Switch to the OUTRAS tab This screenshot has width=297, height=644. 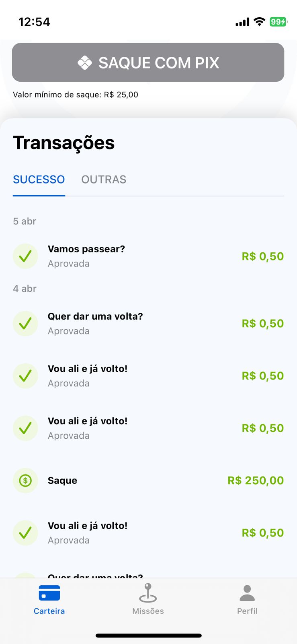(104, 180)
